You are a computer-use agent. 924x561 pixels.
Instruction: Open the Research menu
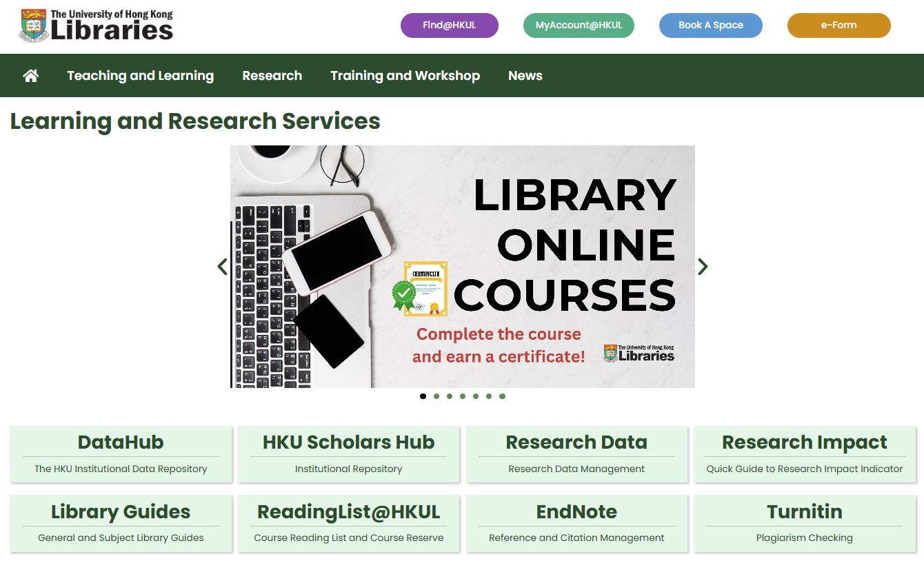[272, 75]
